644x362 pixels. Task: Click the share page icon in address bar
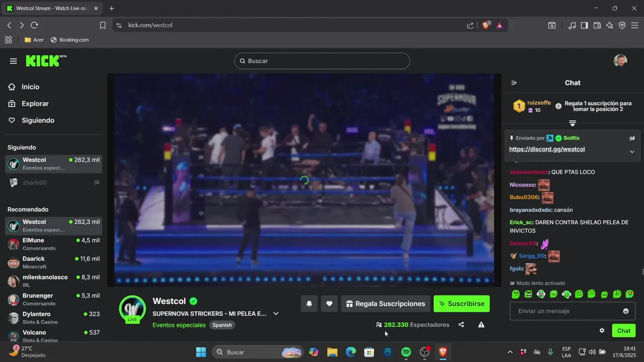click(470, 25)
